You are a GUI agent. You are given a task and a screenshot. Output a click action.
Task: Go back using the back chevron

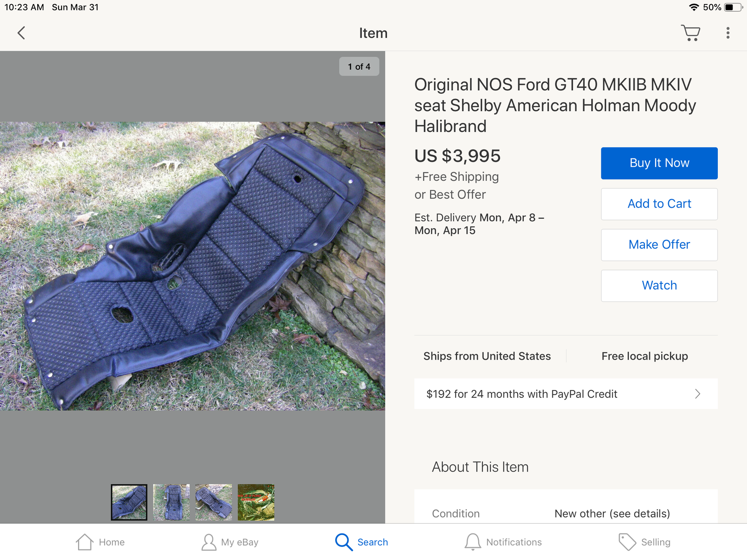click(x=22, y=33)
